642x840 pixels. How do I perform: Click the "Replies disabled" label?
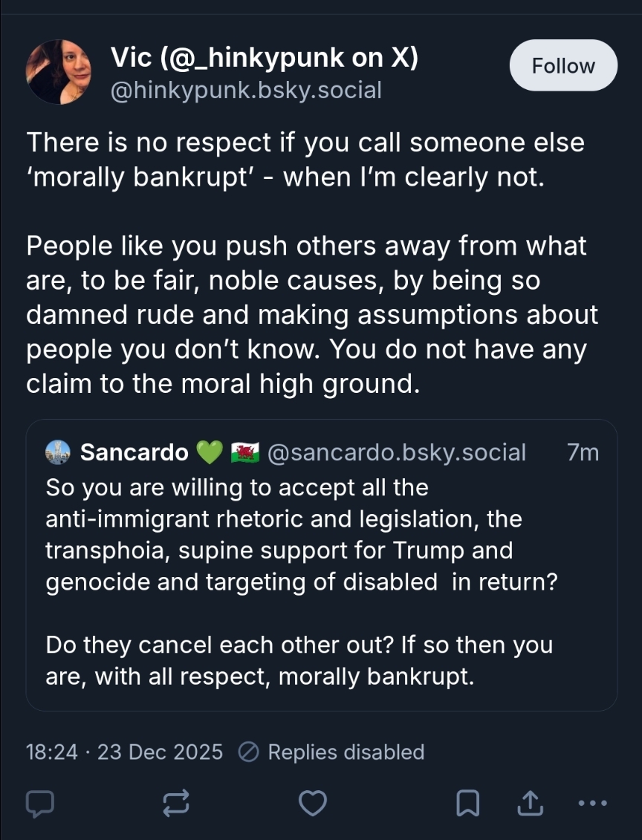pos(346,752)
